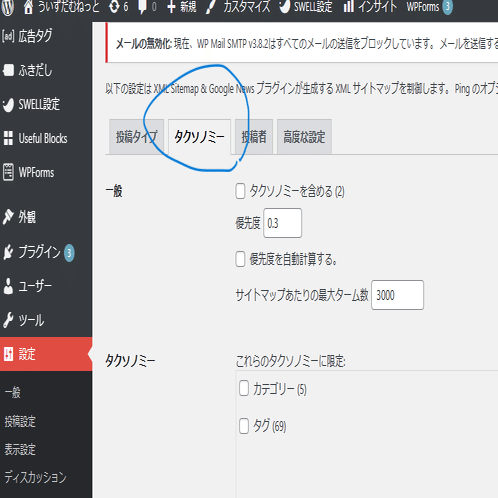The image size is (498, 498).
Task: Click the 最大ターム数 field showing 3000
Action: (397, 295)
